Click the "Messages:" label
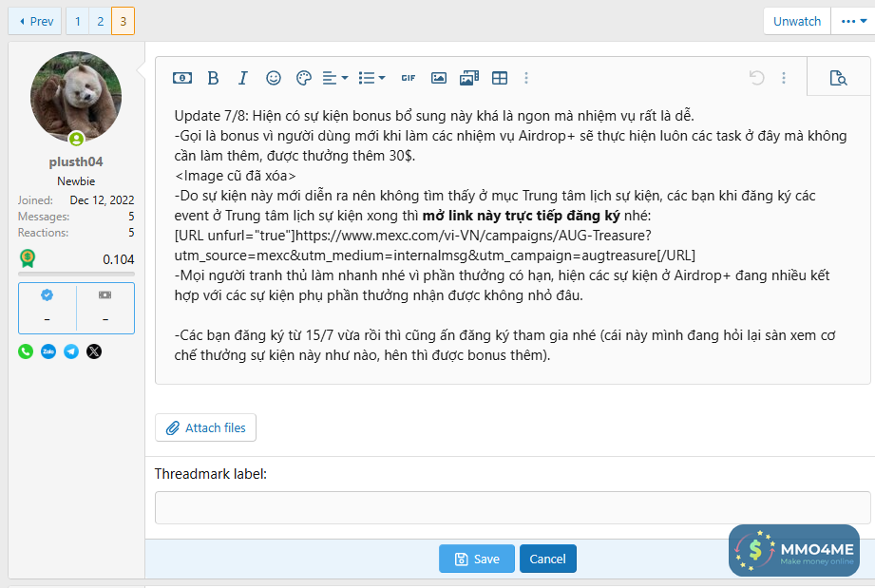This screenshot has height=588, width=875. coord(44,217)
